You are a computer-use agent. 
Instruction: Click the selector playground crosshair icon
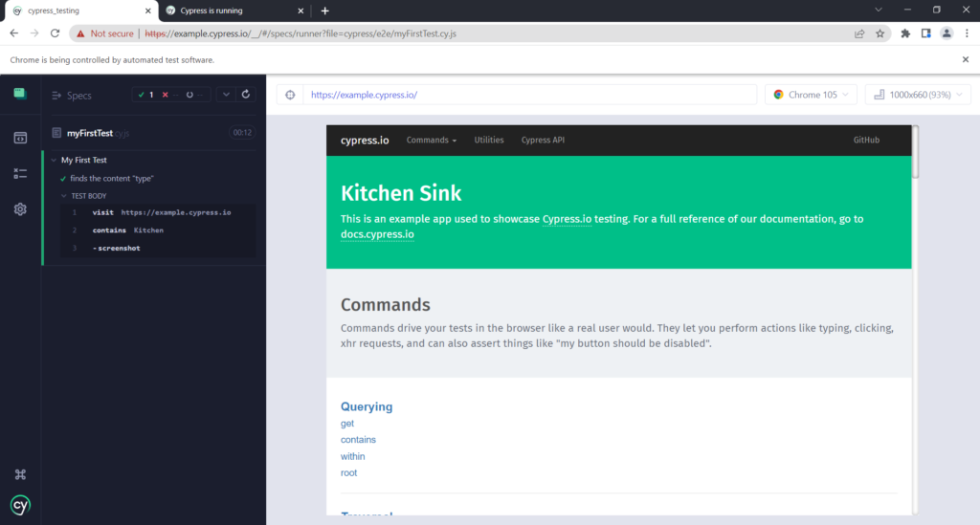290,95
